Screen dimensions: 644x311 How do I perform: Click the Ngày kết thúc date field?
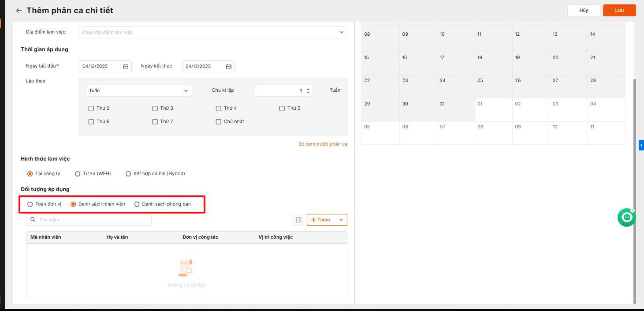point(208,67)
